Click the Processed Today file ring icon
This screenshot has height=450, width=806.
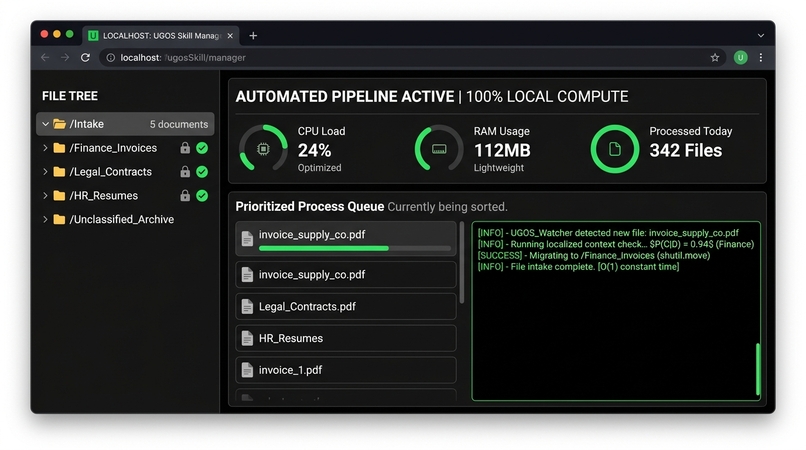pyautogui.click(x=615, y=149)
